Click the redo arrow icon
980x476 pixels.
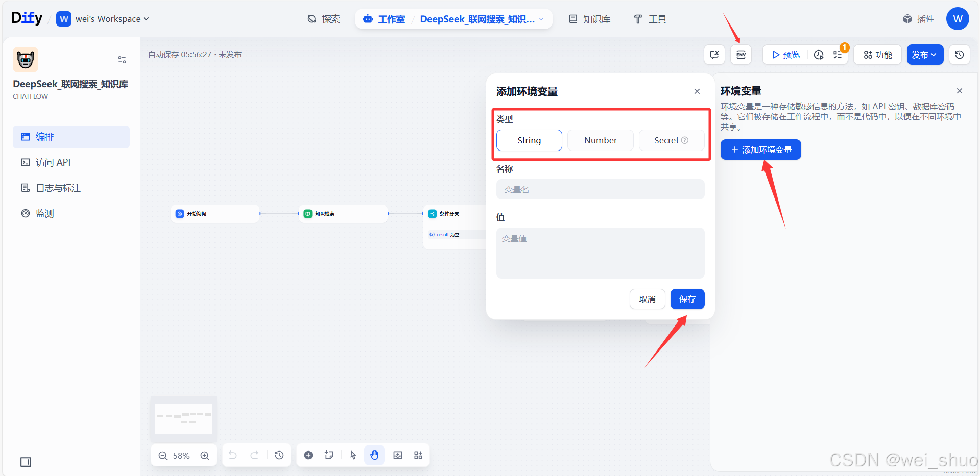point(254,455)
